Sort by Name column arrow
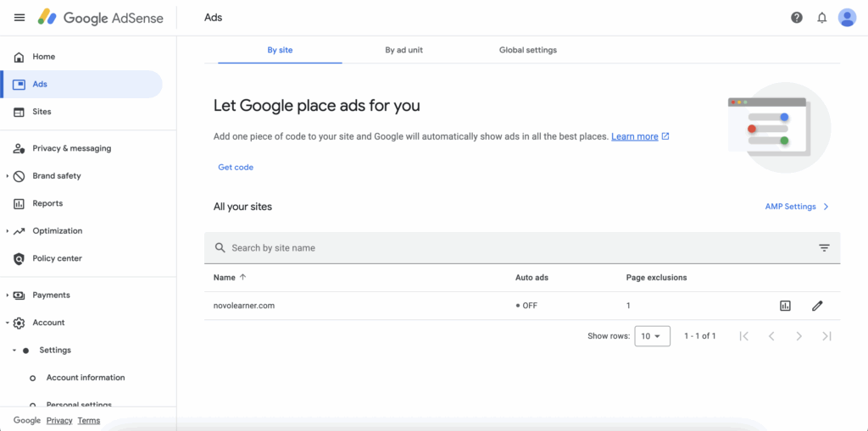This screenshot has width=868, height=431. tap(242, 277)
